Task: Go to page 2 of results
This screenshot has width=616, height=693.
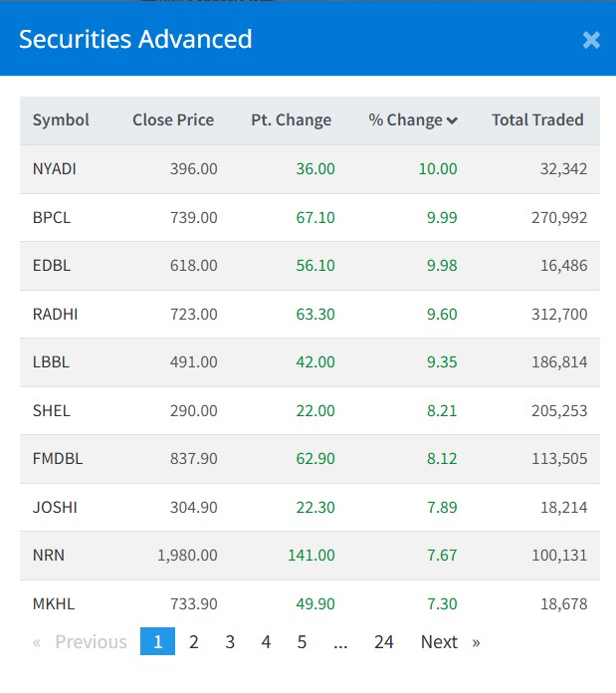Action: pos(194,642)
